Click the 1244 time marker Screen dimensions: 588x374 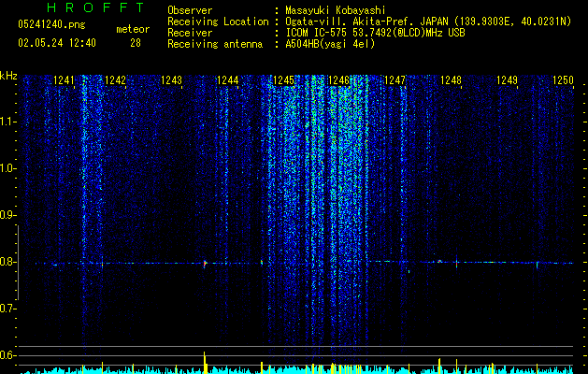(227, 80)
